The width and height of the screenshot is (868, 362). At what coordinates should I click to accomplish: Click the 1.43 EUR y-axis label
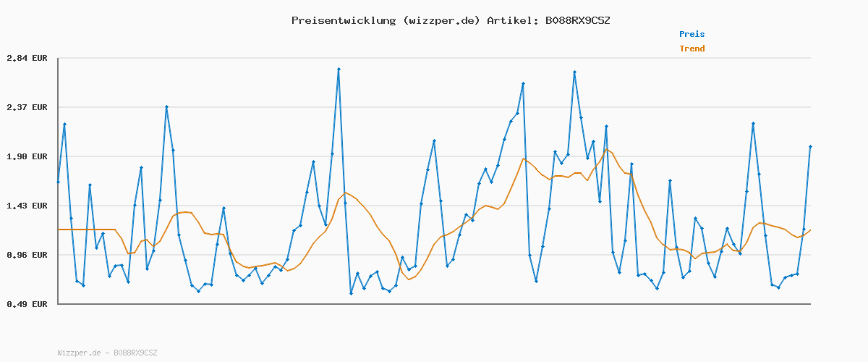point(27,206)
